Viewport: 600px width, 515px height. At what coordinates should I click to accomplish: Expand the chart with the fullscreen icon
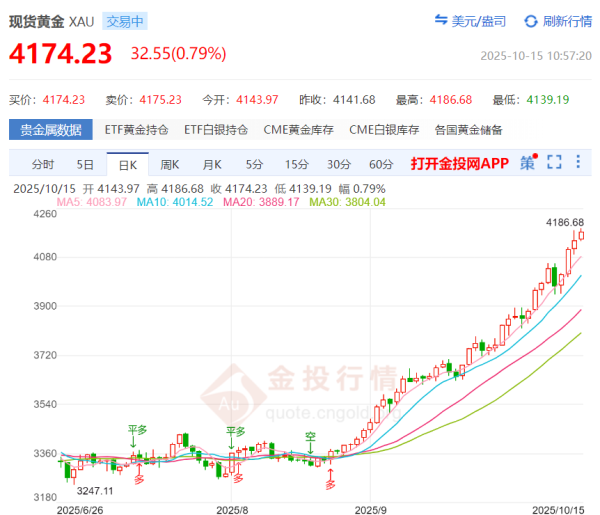[x=554, y=163]
